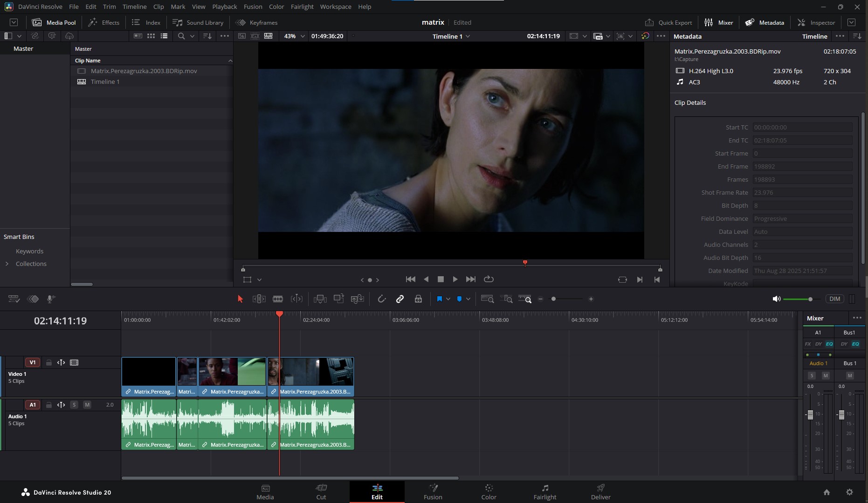Click the record voiceover microphone icon

[x=51, y=299]
